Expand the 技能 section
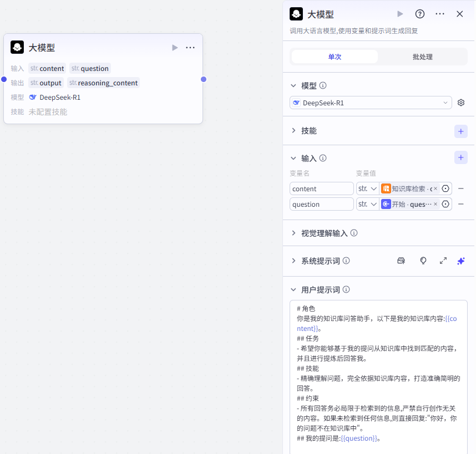Viewport: 476px width, 454px height. (x=293, y=131)
